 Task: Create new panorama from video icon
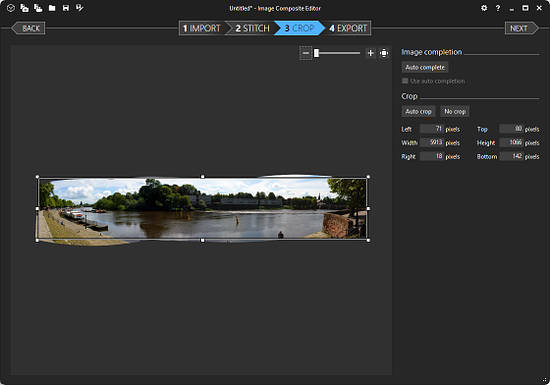point(38,8)
